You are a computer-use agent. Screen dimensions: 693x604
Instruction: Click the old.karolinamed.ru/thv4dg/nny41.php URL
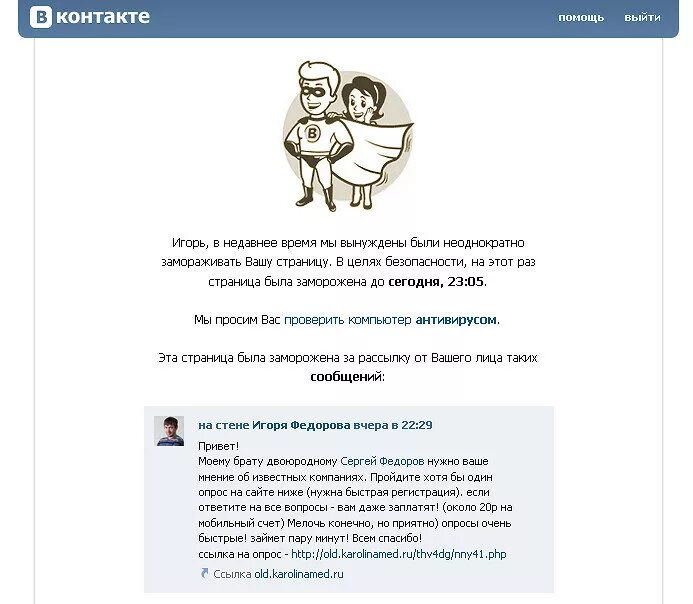pos(399,554)
